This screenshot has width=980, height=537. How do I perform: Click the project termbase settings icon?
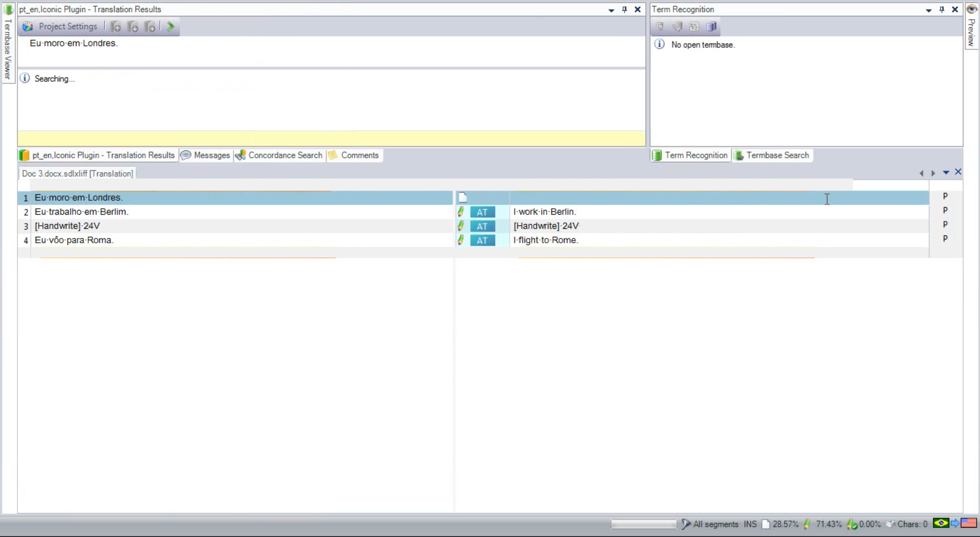[712, 27]
